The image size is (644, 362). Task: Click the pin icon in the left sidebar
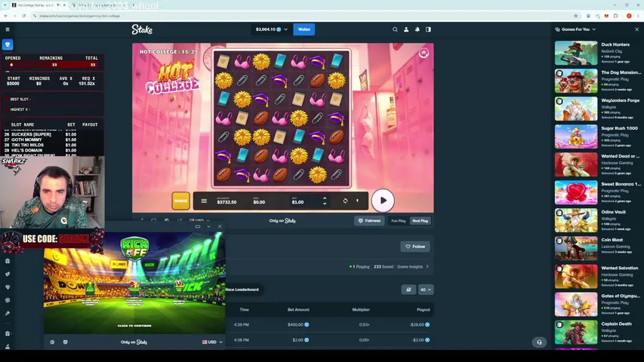(x=8, y=313)
